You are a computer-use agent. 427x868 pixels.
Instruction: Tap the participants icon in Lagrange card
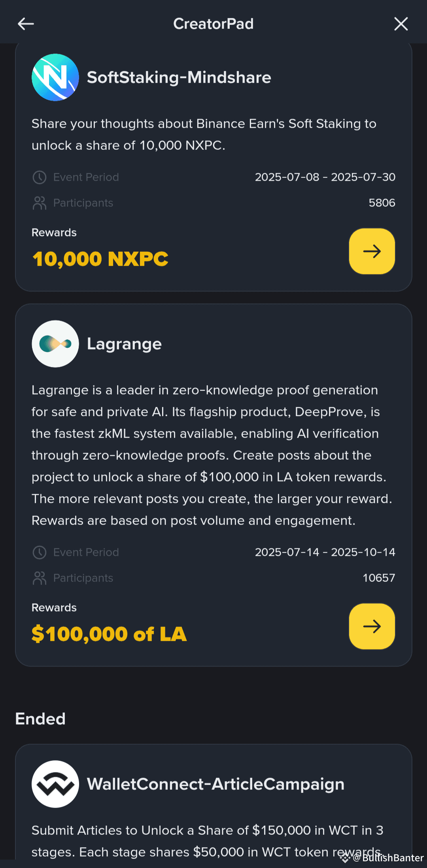coord(40,578)
